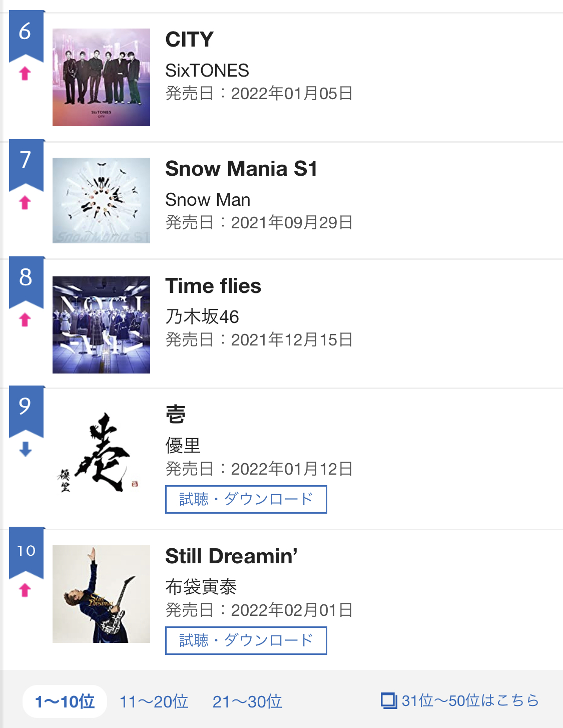Switch to the 21〜30位 tab

247,701
